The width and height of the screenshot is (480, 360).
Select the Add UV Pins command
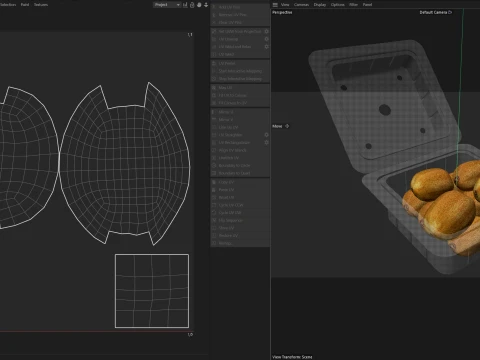point(240,7)
